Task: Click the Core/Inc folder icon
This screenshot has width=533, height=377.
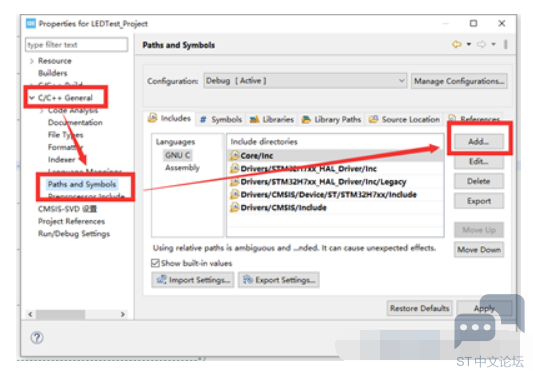Action: (234, 156)
